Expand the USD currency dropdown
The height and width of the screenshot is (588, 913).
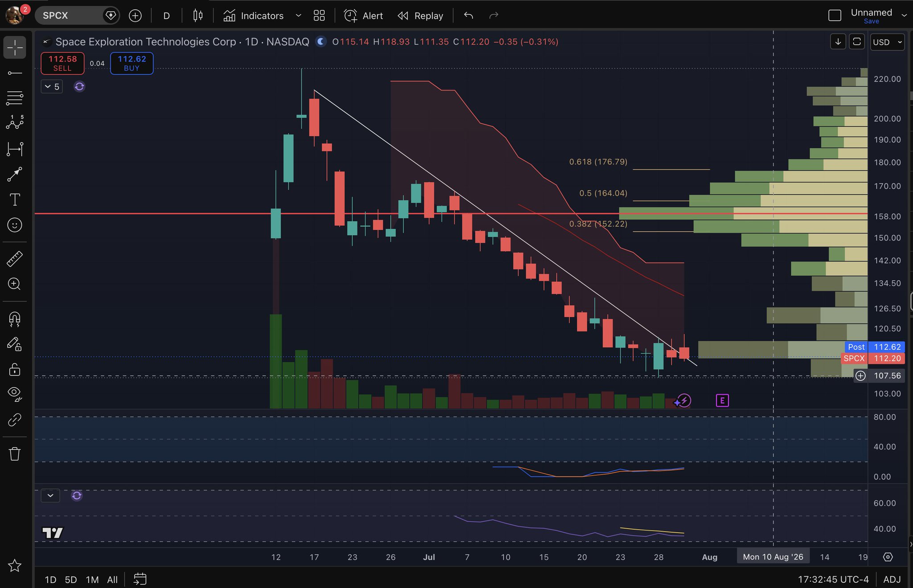point(887,42)
